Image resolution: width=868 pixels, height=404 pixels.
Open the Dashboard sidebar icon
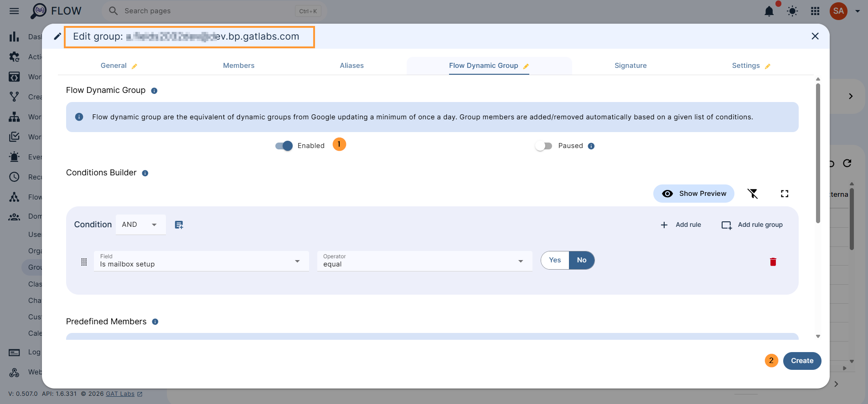pyautogui.click(x=14, y=36)
